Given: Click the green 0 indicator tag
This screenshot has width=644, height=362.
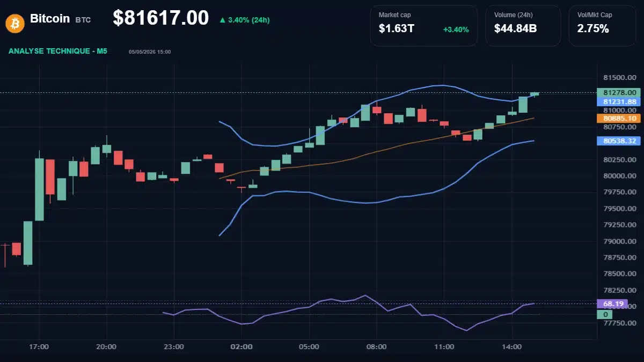Looking at the screenshot, I should click(x=605, y=314).
